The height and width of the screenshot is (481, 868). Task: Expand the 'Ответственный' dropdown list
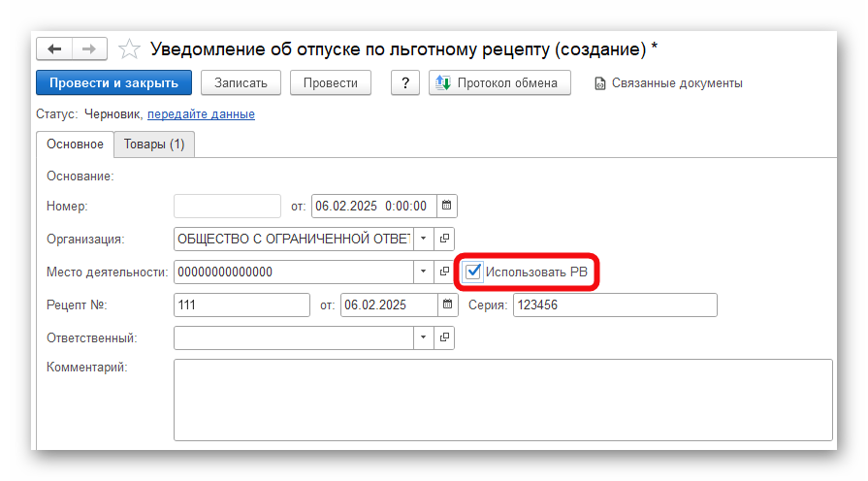pos(424,337)
